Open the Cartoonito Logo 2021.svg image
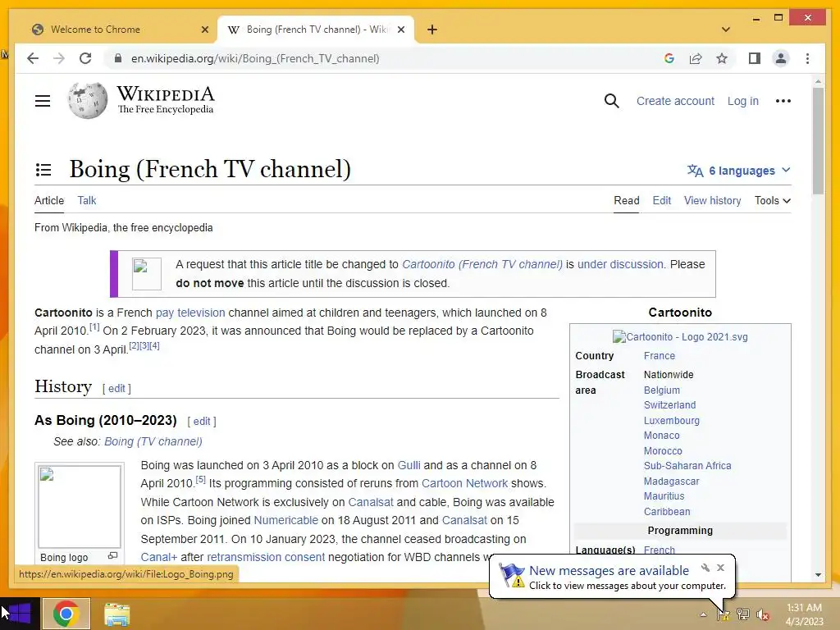Image resolution: width=840 pixels, height=630 pixels. click(x=680, y=337)
